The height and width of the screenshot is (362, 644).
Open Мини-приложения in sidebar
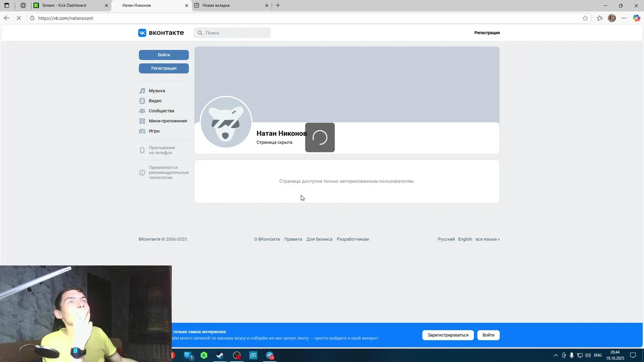[x=163, y=121]
